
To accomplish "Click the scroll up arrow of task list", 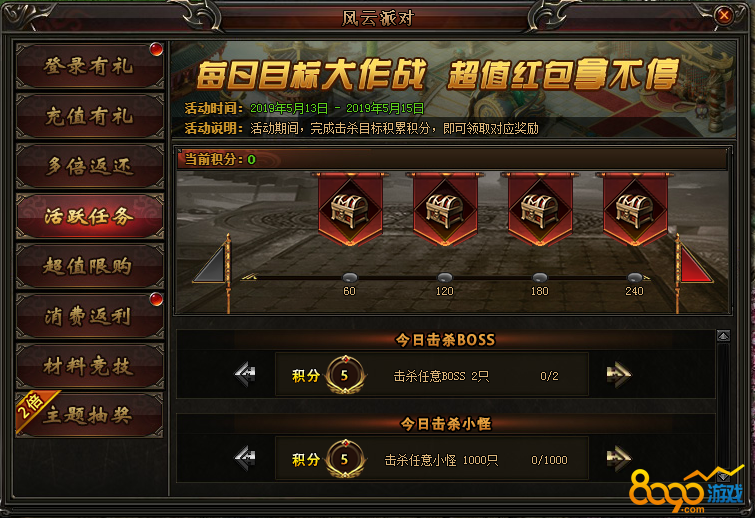I will pyautogui.click(x=723, y=336).
